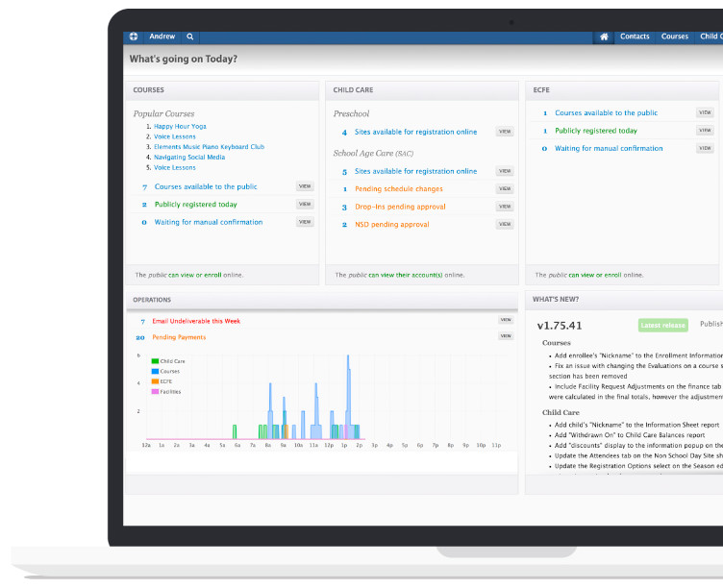View School Age Care sites available online
Image resolution: width=723 pixels, height=588 pixels.
coord(505,171)
